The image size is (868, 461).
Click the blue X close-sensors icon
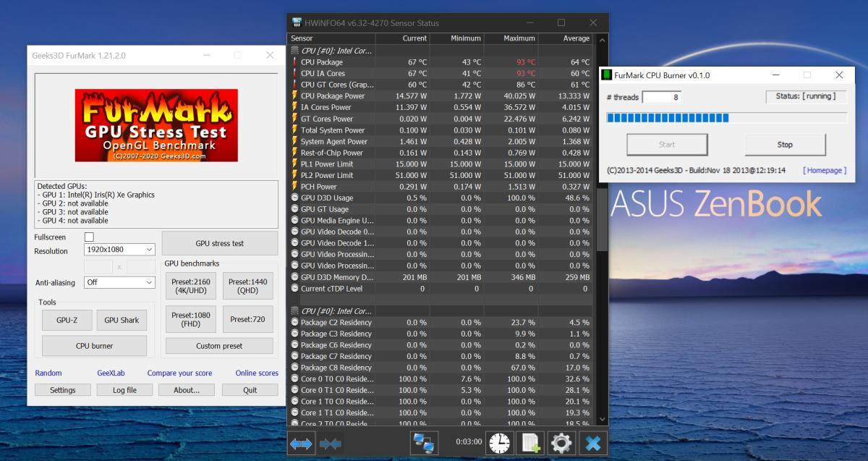coord(592,443)
